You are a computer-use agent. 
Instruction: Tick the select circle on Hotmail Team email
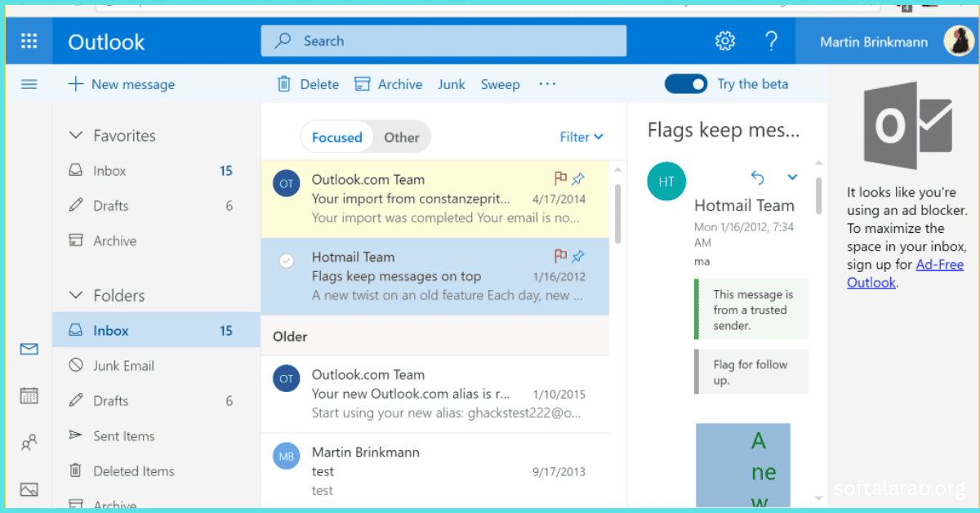pyautogui.click(x=286, y=261)
